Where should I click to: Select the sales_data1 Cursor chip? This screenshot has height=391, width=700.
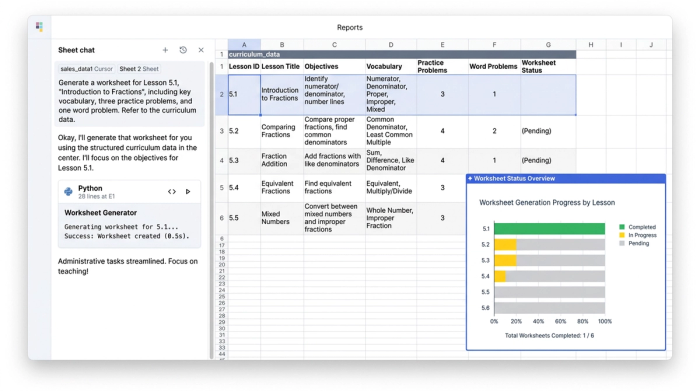click(86, 69)
